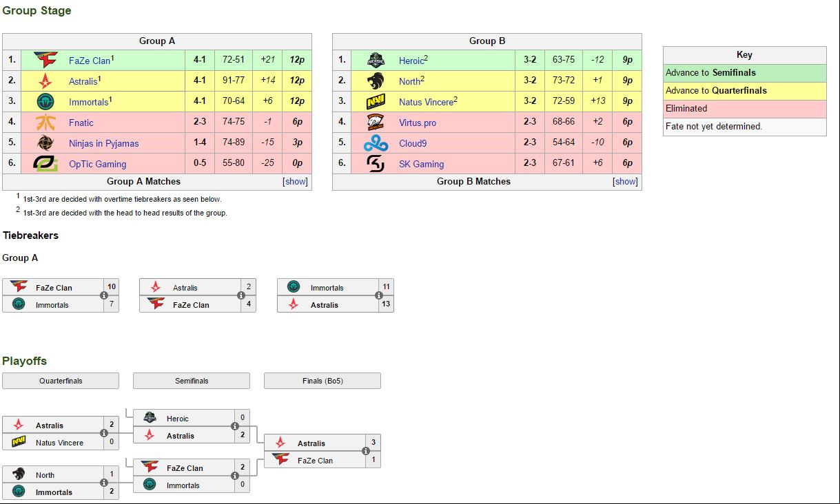Viewport: 840px width, 504px height.
Task: Open info icon for Astralis vs FaZe Clan tiebreaker
Action: [241, 295]
